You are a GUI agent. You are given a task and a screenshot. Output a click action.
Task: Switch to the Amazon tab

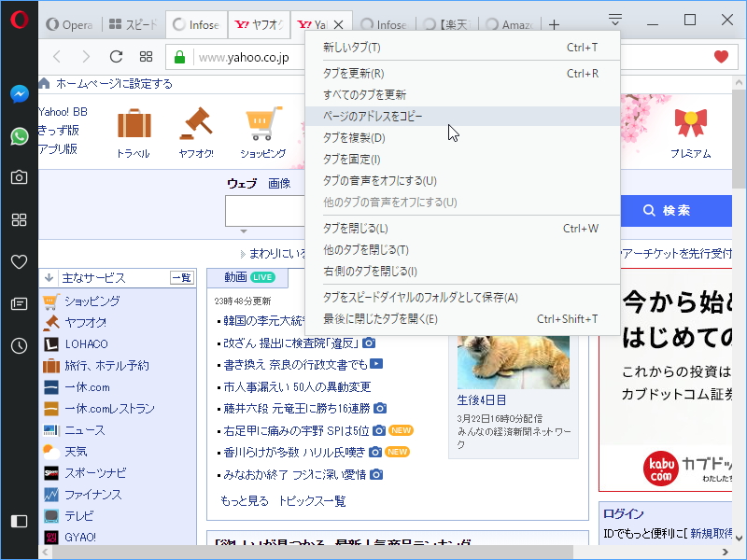510,24
